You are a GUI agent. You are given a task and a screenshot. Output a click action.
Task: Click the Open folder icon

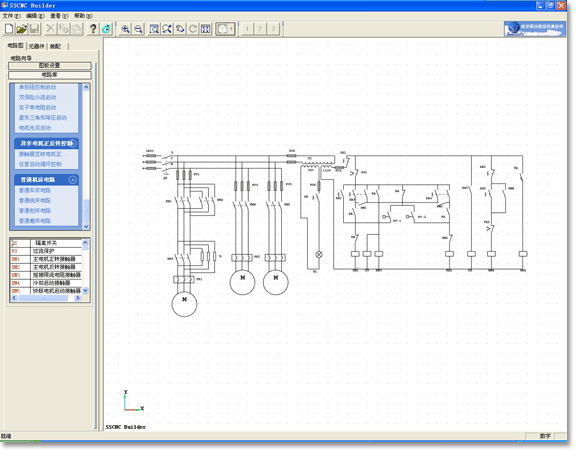click(x=21, y=29)
